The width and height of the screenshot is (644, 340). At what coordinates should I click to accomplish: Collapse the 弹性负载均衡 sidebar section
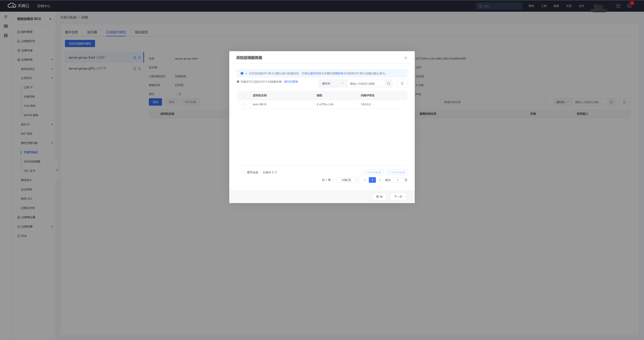click(x=52, y=143)
